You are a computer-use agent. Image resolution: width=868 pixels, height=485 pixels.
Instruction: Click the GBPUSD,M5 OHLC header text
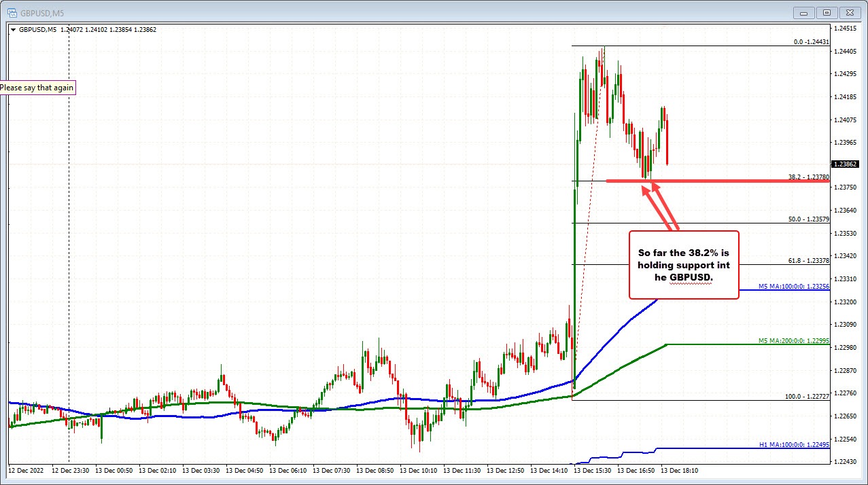(x=87, y=30)
